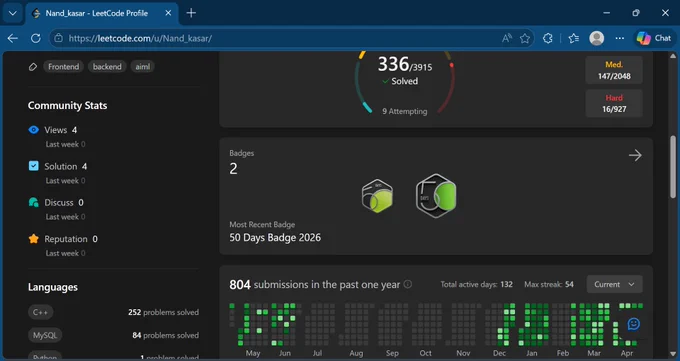Click the address bar URL field
The height and width of the screenshot is (361, 680).
pyautogui.click(x=278, y=38)
